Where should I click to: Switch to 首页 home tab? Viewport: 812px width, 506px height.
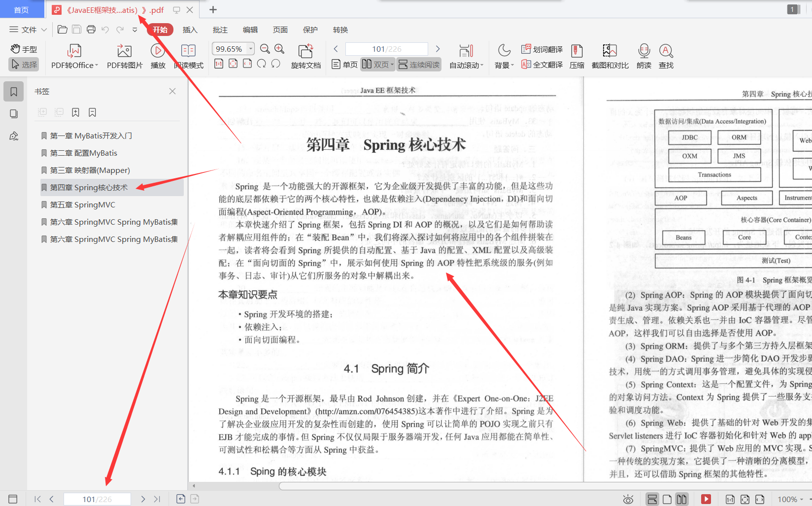(21, 10)
